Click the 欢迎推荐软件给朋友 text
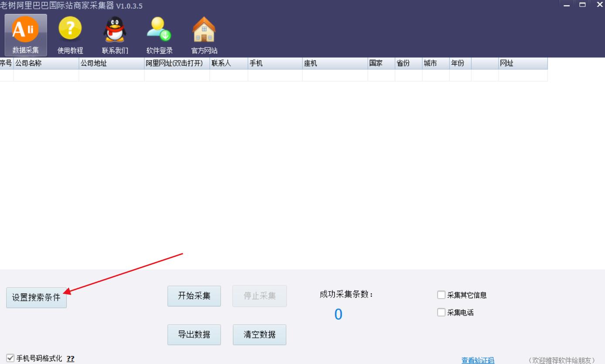The image size is (605, 364). point(561,360)
